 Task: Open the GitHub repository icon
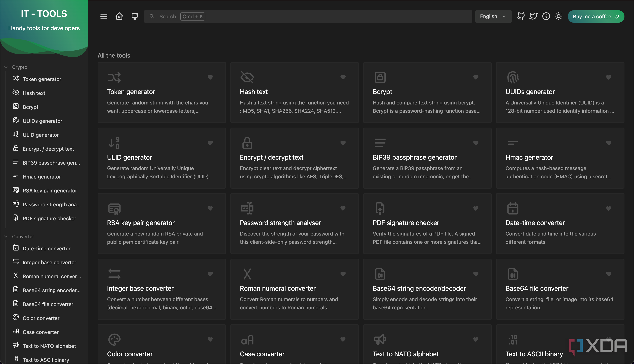[x=521, y=16]
